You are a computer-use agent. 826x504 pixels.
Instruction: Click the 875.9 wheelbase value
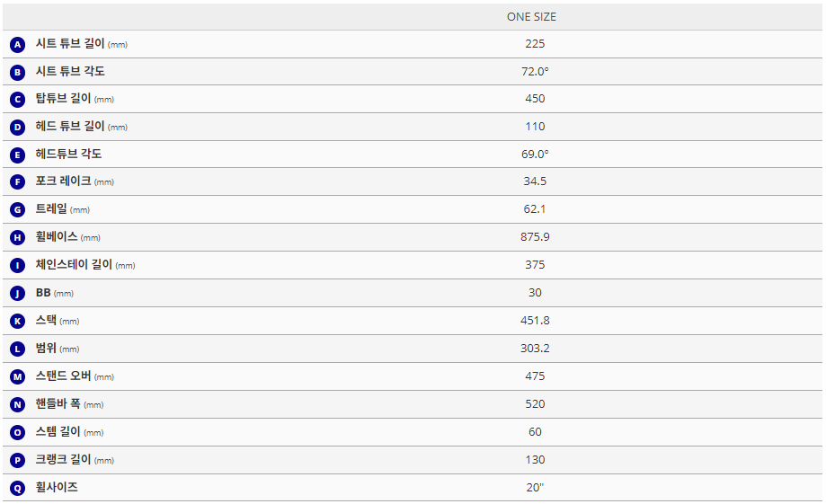coord(535,237)
